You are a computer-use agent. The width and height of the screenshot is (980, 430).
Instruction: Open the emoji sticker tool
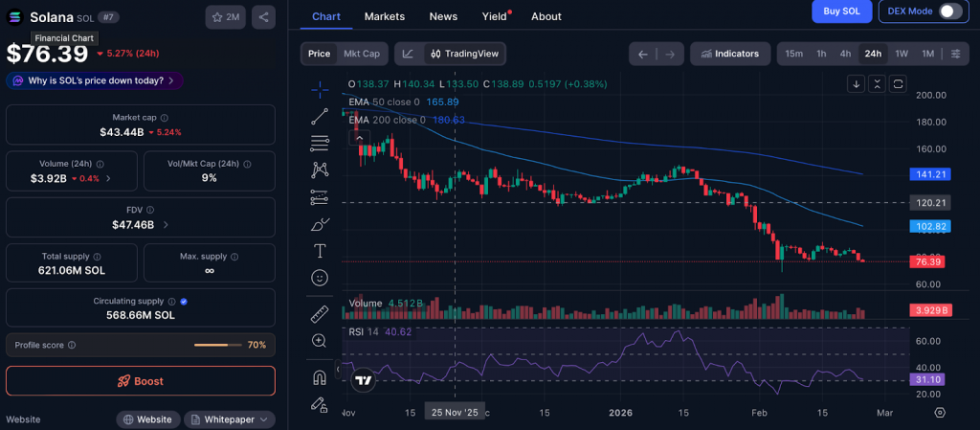[x=320, y=278]
